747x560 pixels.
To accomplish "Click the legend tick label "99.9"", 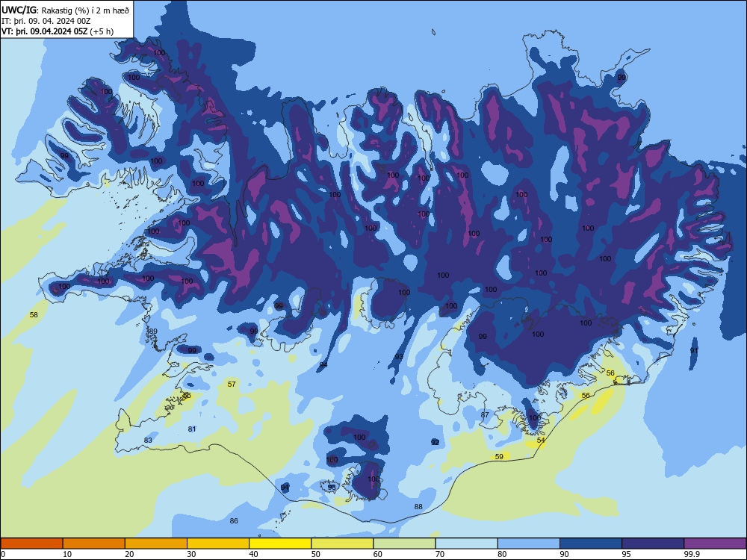I will [692, 554].
